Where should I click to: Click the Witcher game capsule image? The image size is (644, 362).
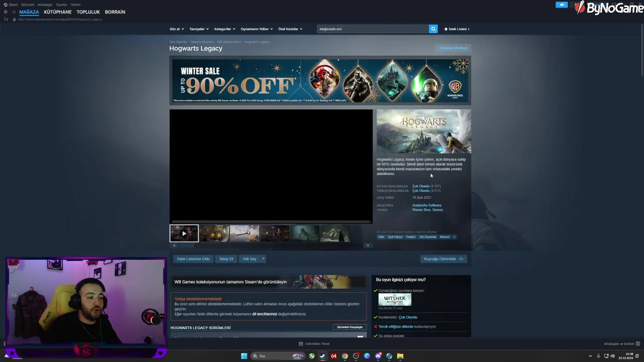(x=395, y=300)
